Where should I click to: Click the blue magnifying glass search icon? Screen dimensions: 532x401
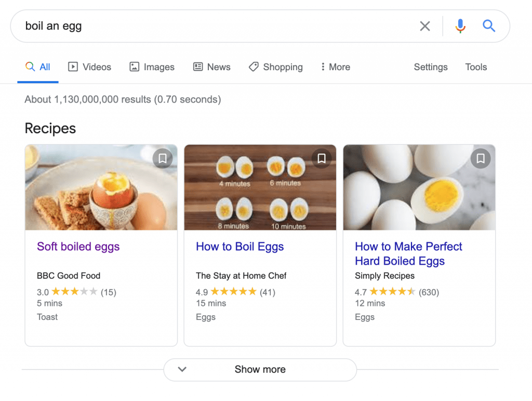coord(488,26)
